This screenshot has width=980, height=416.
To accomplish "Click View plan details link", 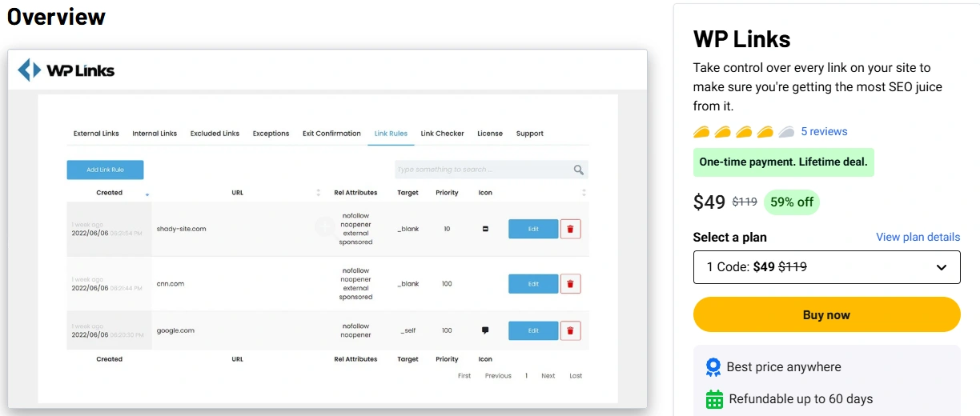I will (x=918, y=237).
